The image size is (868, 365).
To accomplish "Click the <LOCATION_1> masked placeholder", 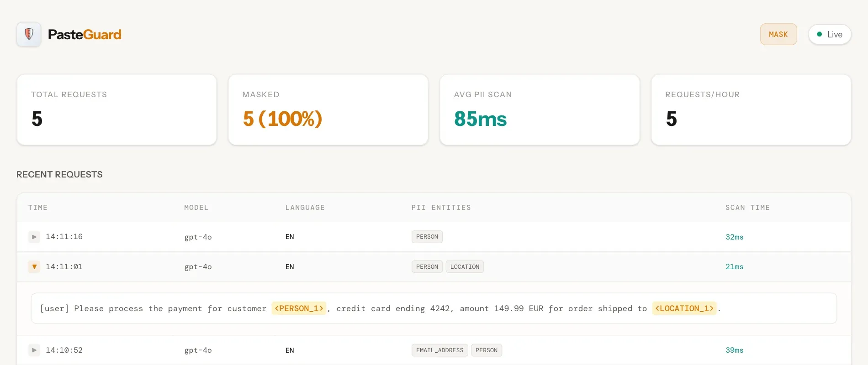I will pos(684,308).
